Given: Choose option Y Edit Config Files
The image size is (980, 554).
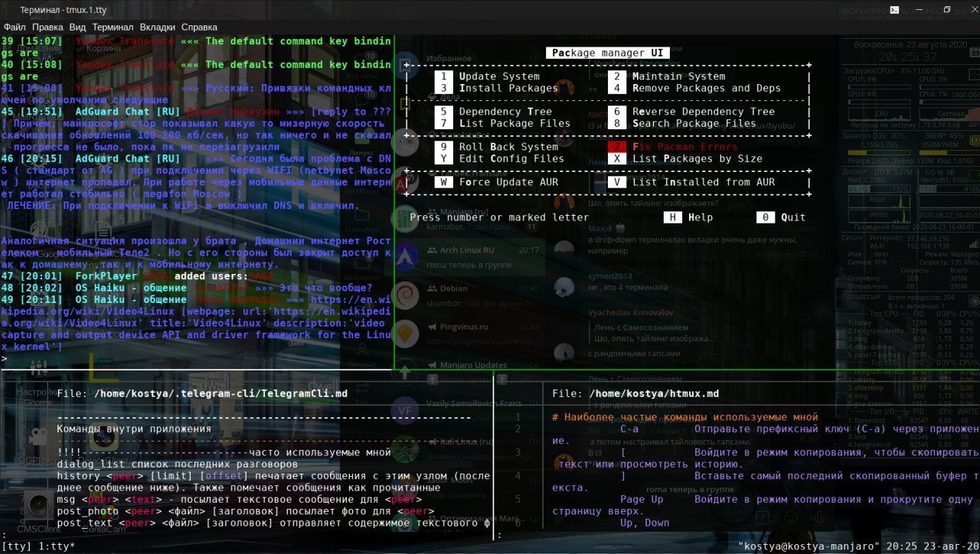Looking at the screenshot, I should [500, 158].
